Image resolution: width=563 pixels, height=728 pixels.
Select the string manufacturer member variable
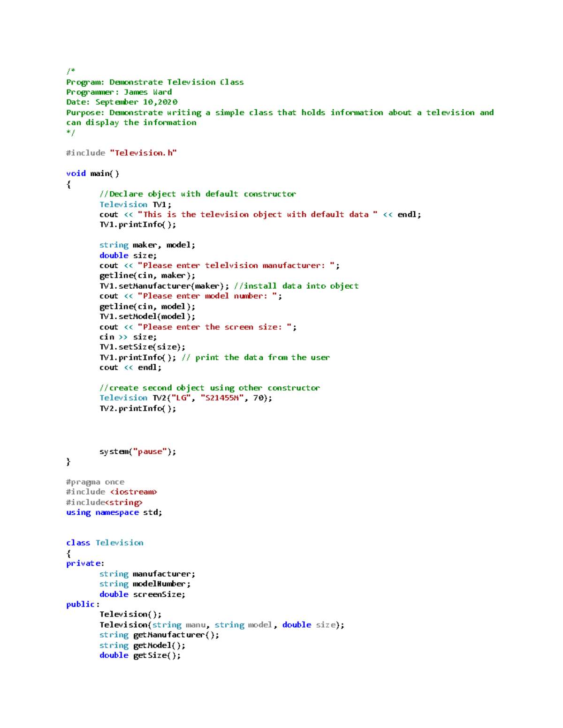point(147,573)
